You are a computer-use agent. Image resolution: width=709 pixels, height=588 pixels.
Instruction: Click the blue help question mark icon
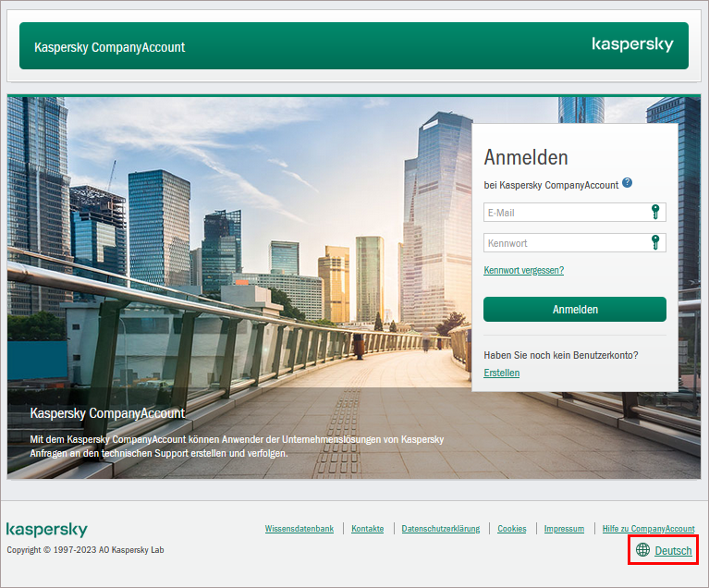coord(627,183)
